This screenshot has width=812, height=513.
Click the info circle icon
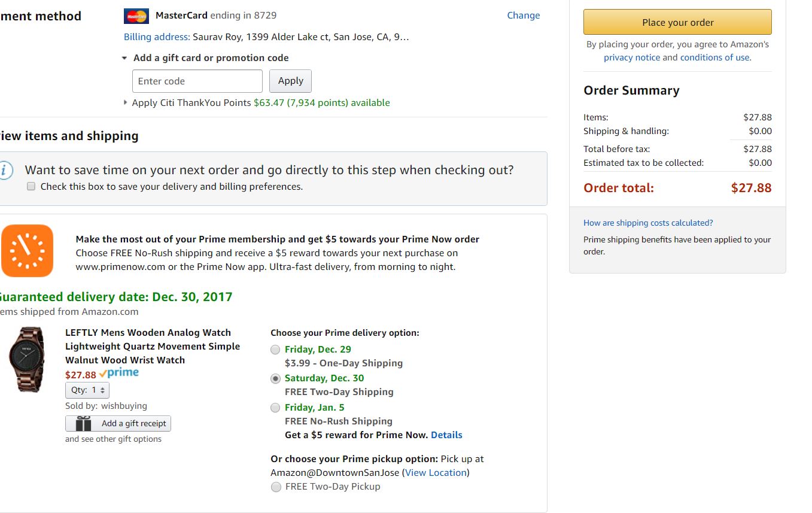5,169
